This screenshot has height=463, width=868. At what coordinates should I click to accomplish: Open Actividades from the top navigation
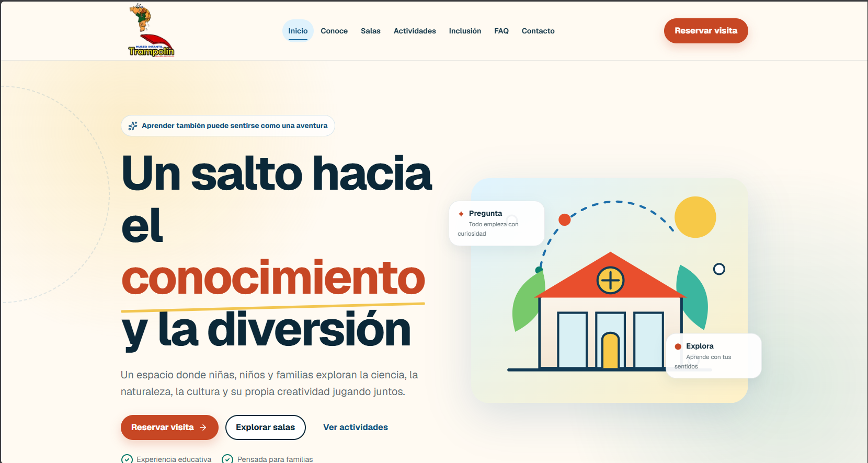coord(415,31)
